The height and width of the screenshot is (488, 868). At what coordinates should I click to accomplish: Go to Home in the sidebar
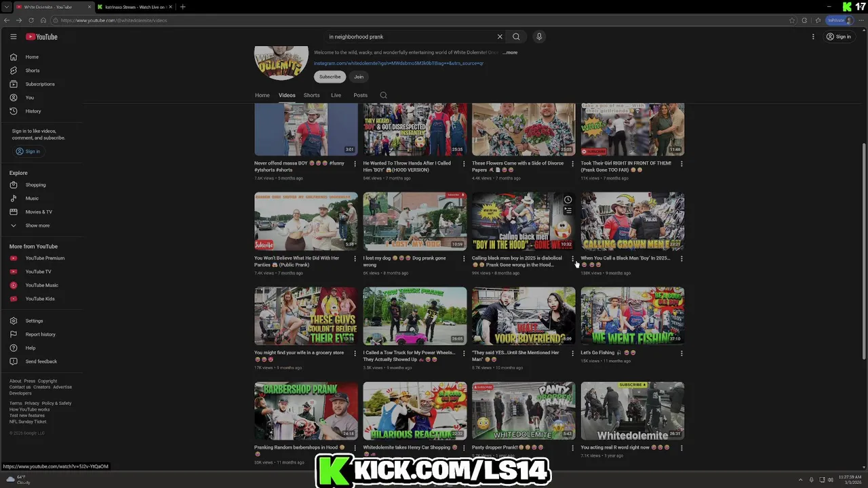click(42, 57)
